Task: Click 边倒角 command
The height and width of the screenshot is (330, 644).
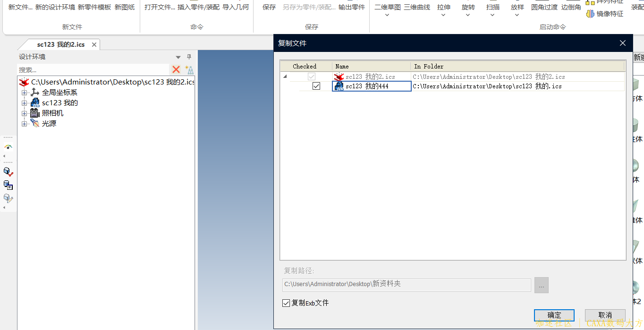Action: pos(571,7)
